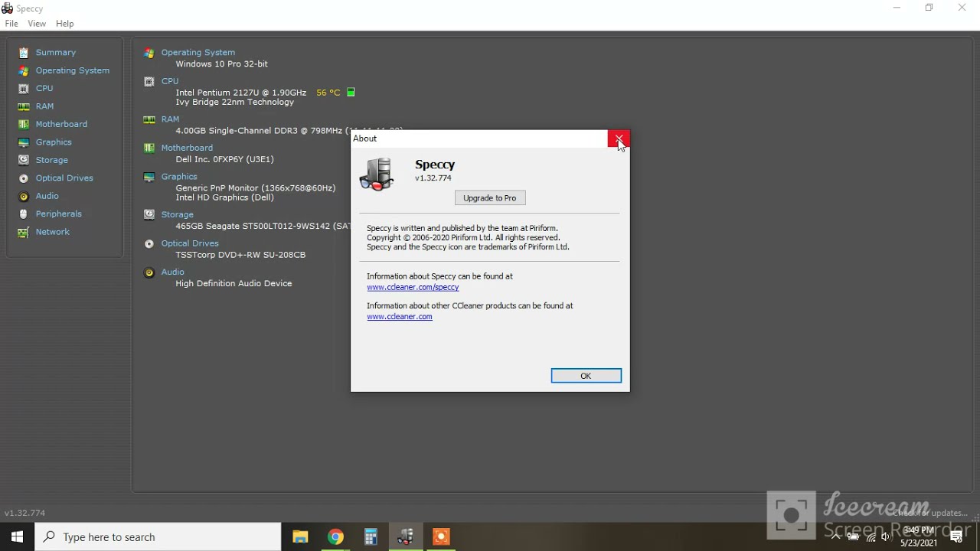Click the Optical Drives disc sidebar icon
980x551 pixels.
coord(24,178)
